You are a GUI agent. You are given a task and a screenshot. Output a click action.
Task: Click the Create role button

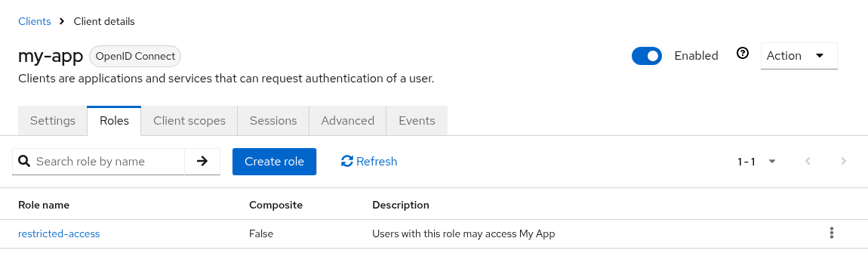(x=274, y=161)
